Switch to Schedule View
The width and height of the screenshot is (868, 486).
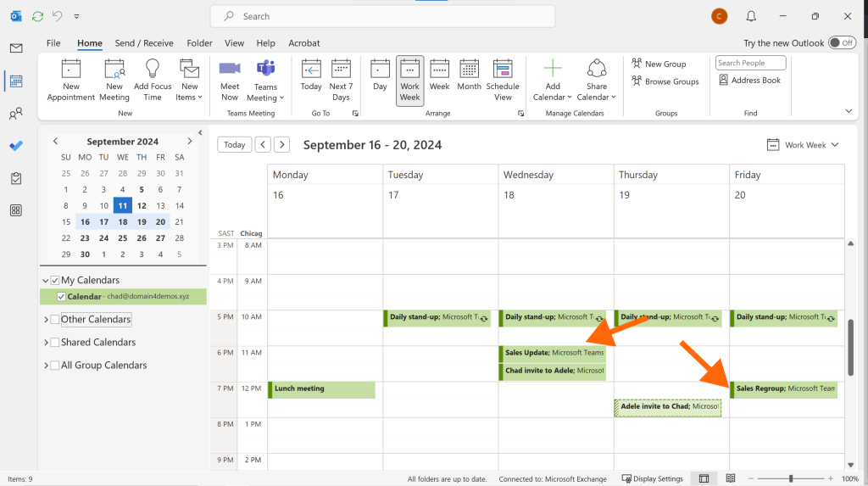(503, 81)
